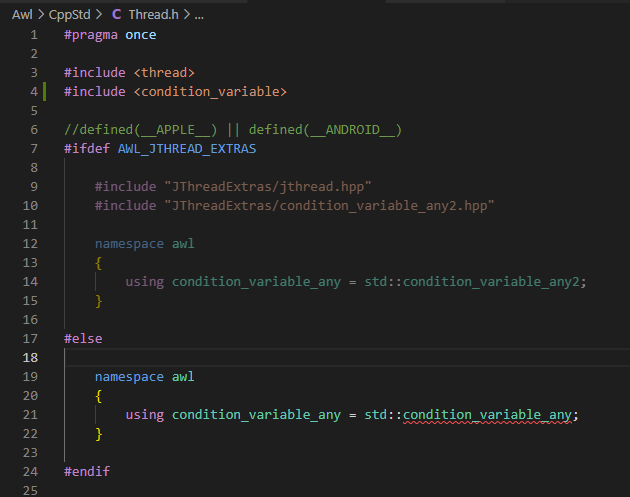Click line number 18, the current line

pos(31,358)
